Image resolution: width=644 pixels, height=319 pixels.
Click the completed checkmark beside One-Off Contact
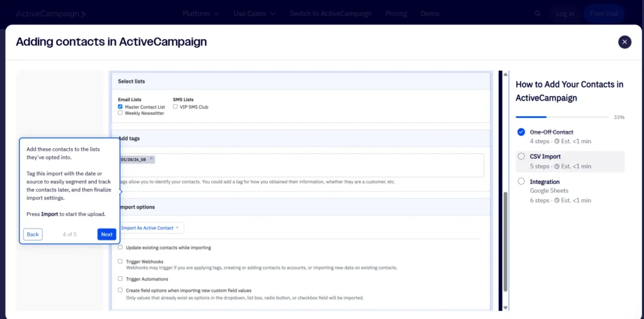[x=521, y=132]
